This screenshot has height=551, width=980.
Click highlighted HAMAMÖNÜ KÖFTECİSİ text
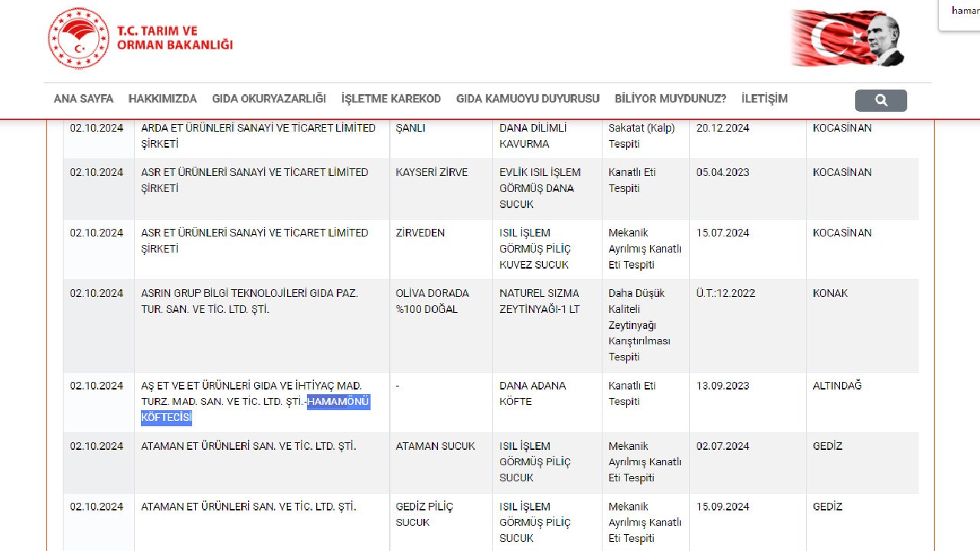click(x=256, y=410)
